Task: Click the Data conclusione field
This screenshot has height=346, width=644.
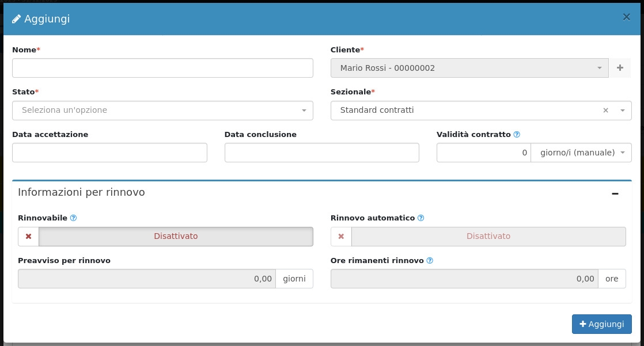Action: [x=321, y=153]
